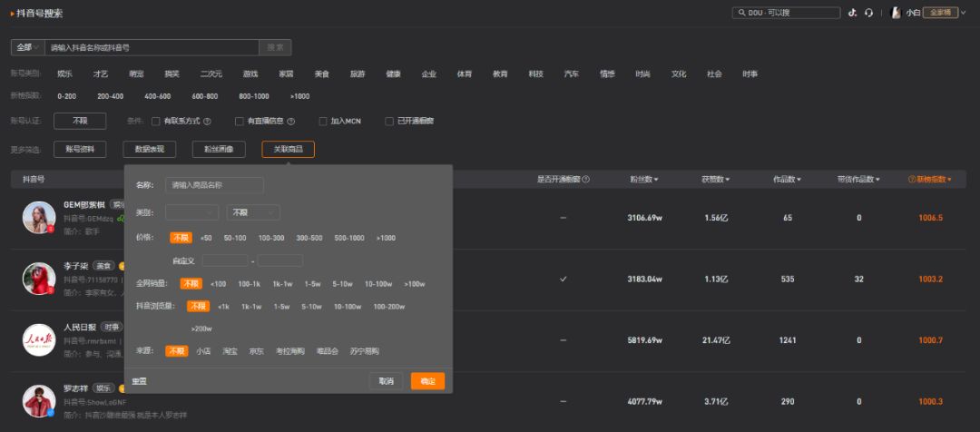Click the magnifier icon in DOU search box
Viewport: 980px width, 432px height.
click(741, 13)
